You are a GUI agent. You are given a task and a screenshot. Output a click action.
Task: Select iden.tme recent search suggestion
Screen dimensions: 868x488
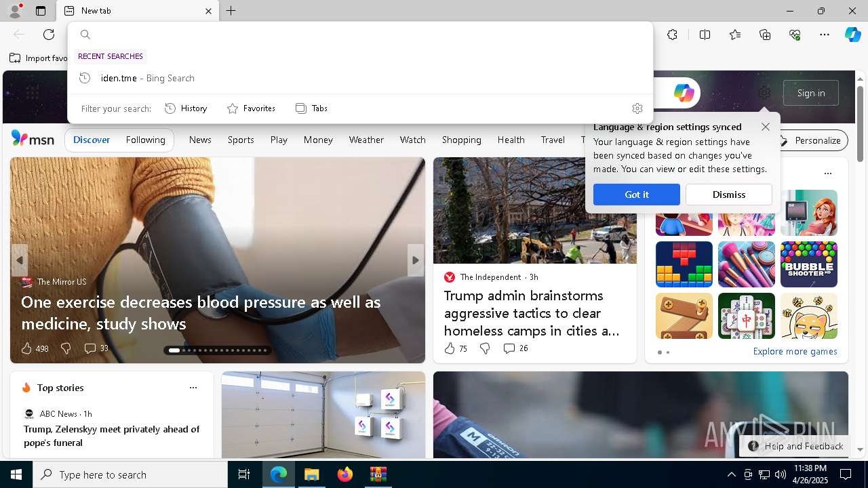pos(360,78)
